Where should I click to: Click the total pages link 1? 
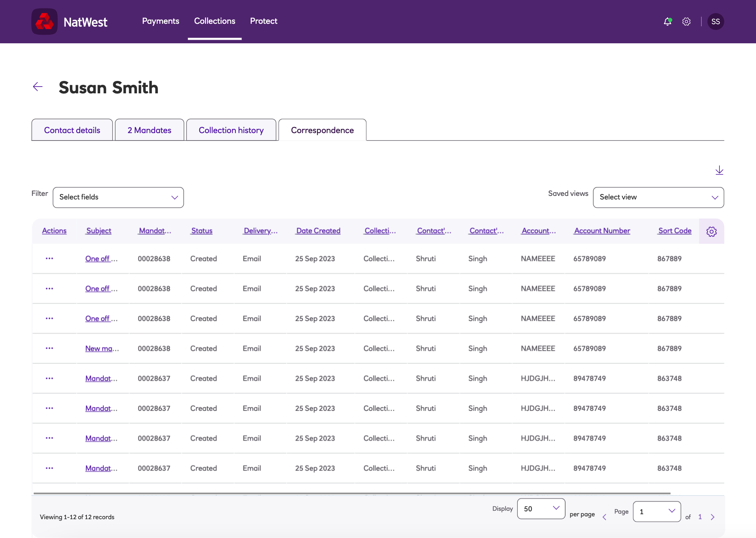point(700,517)
